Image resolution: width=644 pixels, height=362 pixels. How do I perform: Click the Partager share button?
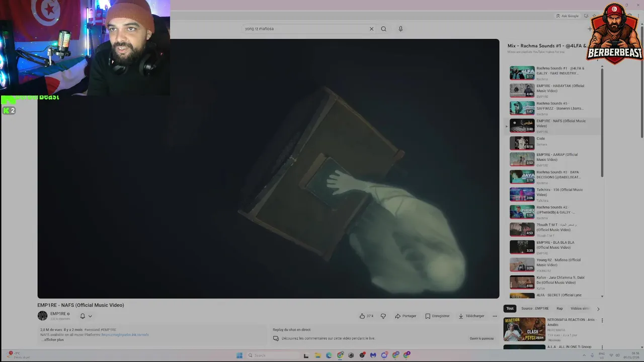[x=406, y=316]
